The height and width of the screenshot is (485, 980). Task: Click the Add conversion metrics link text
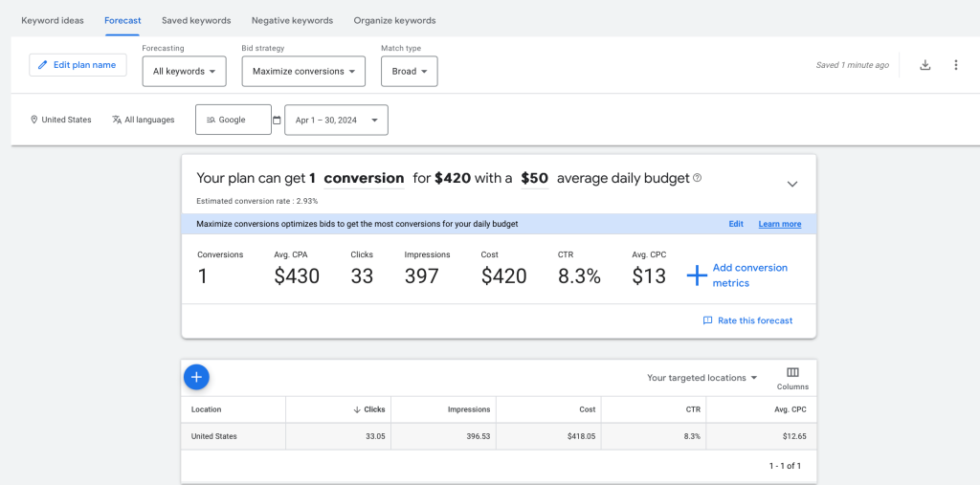point(750,275)
